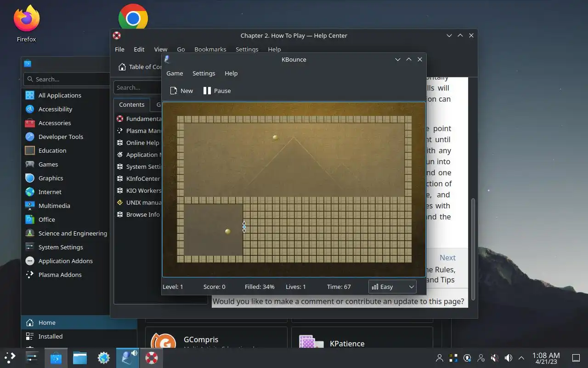
Task: Expand hidden system tray icons
Action: [521, 358]
